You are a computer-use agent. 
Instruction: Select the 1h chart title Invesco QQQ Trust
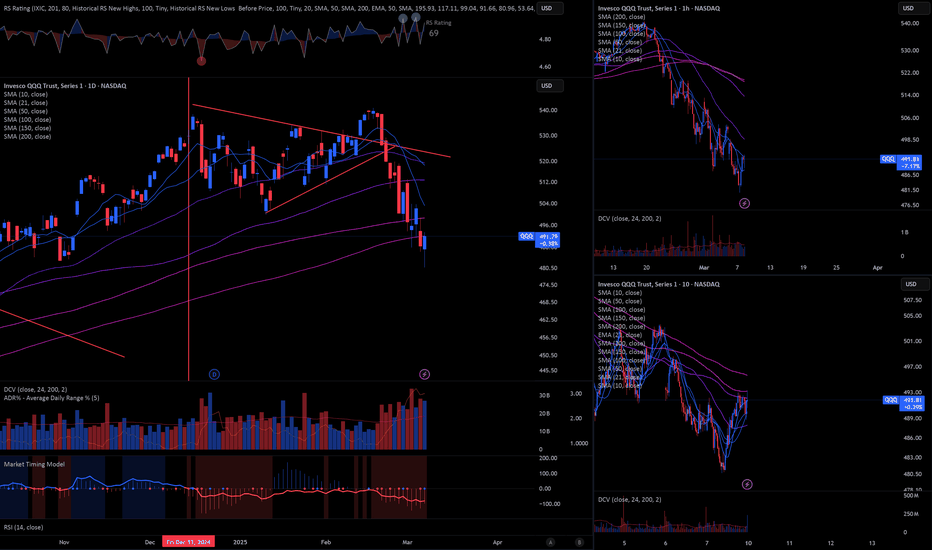tap(659, 8)
